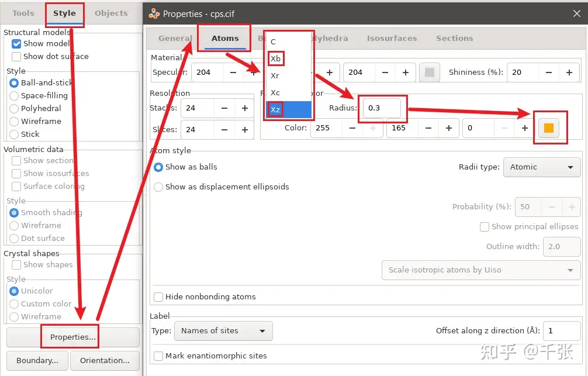This screenshot has height=376, width=588.
Task: Select the Stick style
Action: click(14, 134)
